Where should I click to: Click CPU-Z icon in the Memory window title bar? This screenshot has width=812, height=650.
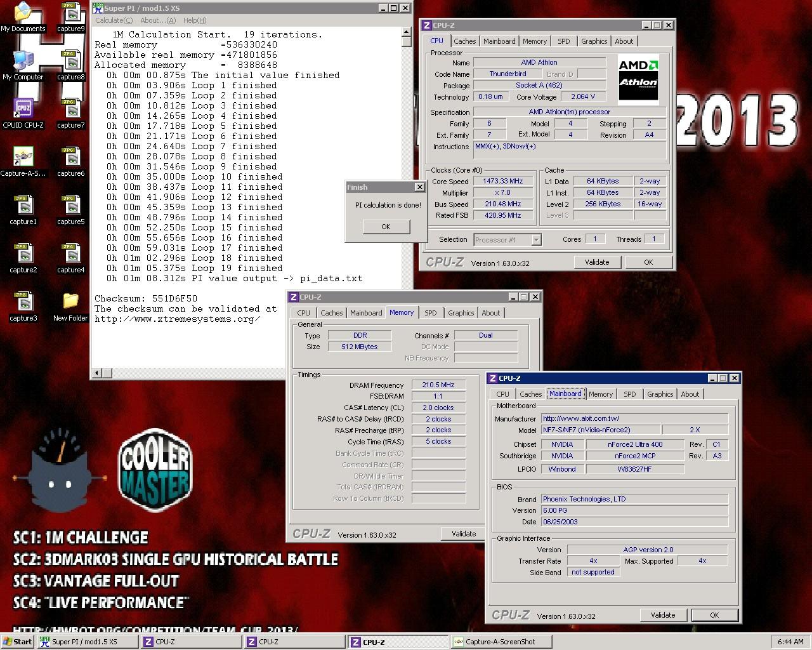[x=294, y=297]
